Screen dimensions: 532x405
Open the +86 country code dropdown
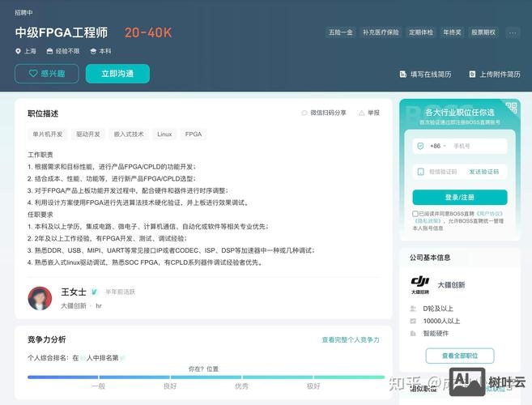tap(438, 146)
